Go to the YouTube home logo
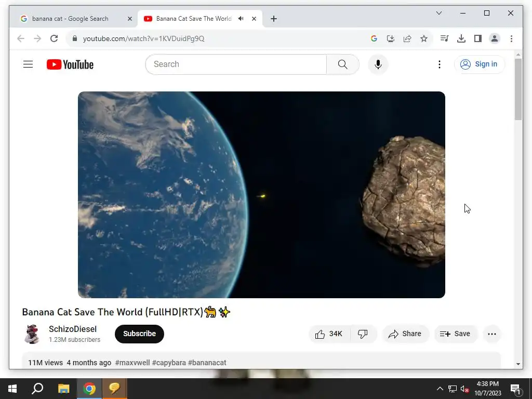This screenshot has width=532, height=399. coord(70,64)
